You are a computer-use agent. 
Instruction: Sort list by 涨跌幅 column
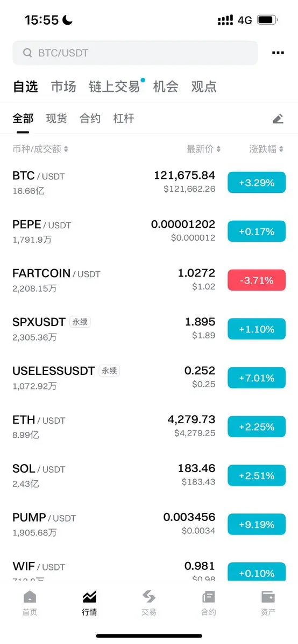tap(266, 149)
